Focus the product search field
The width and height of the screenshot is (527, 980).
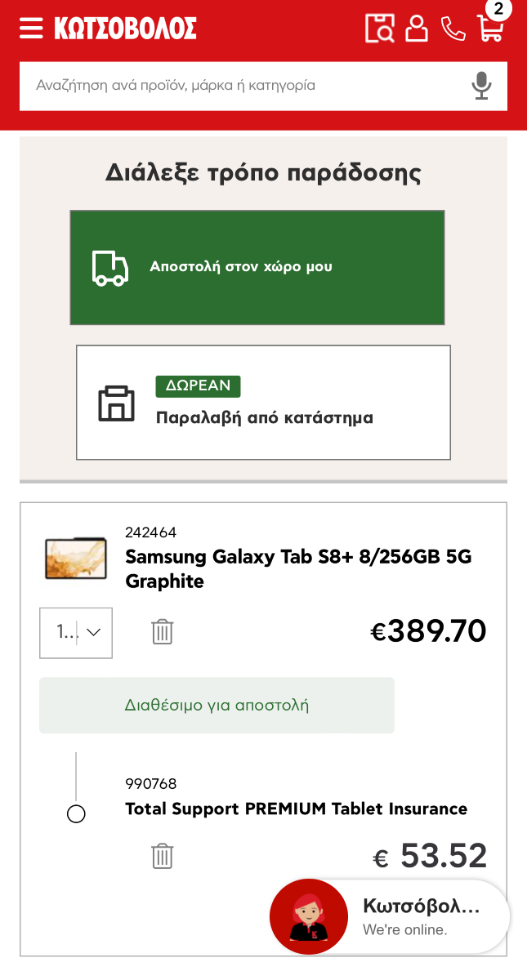(245, 86)
